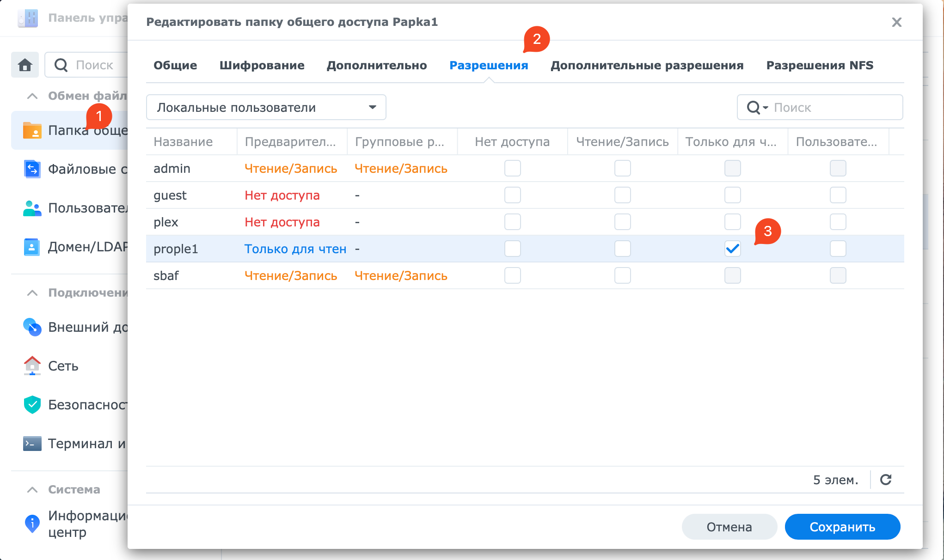Click the sidebar Поиск input field

[86, 65]
